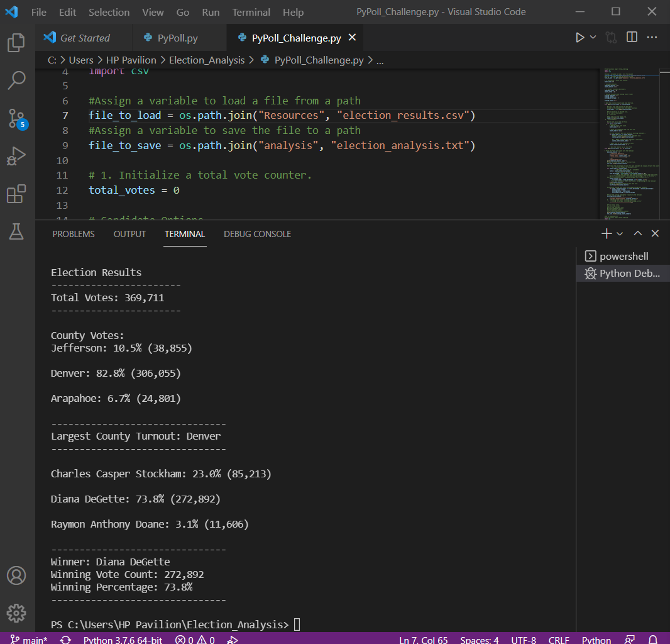Click the editor vertical scrollbar slider
The image size is (670, 644).
[665, 74]
